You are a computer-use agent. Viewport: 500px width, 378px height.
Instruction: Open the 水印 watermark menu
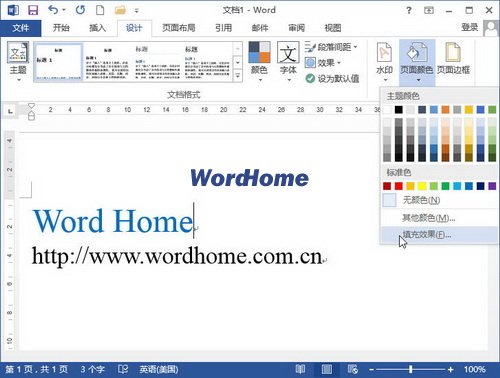[384, 62]
